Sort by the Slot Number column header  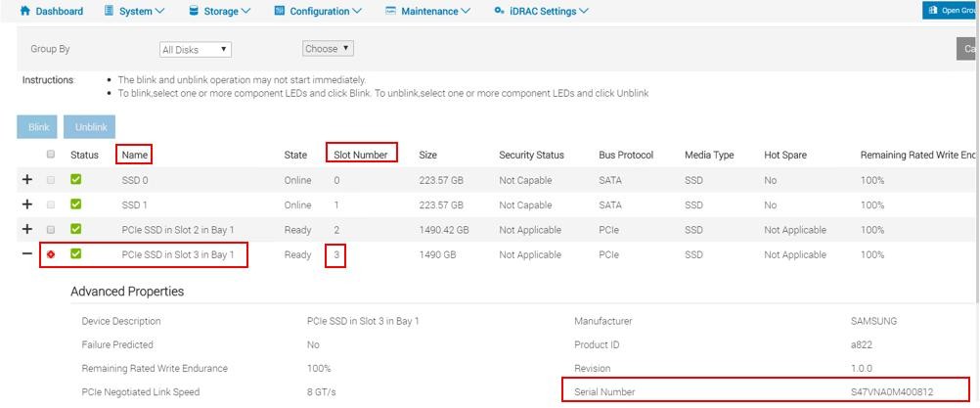(x=361, y=155)
